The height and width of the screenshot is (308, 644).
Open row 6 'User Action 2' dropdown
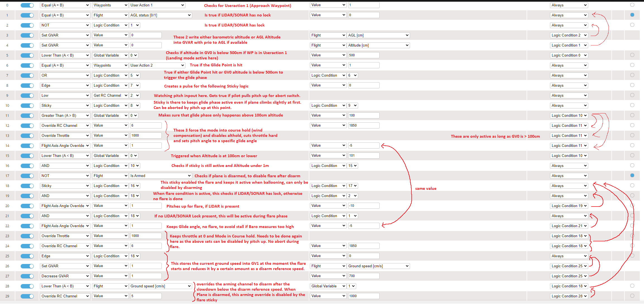[157, 66]
